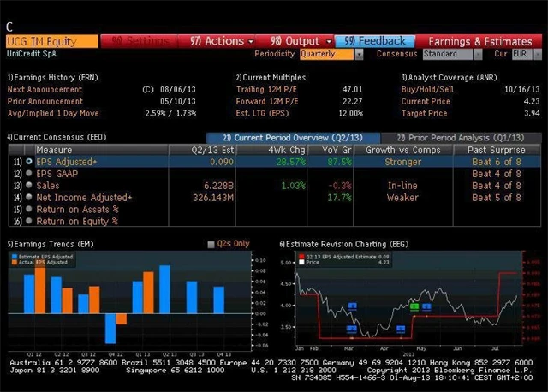Click the Est. LTG (EPS) value 12.00%

[351, 113]
